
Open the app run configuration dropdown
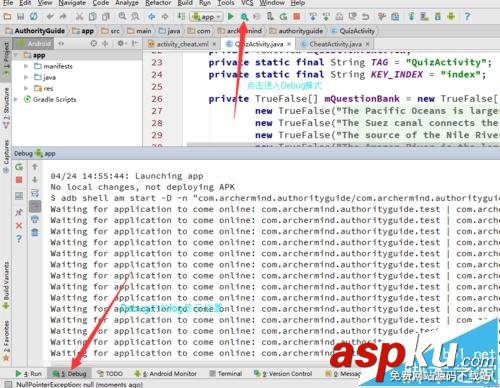coord(206,17)
